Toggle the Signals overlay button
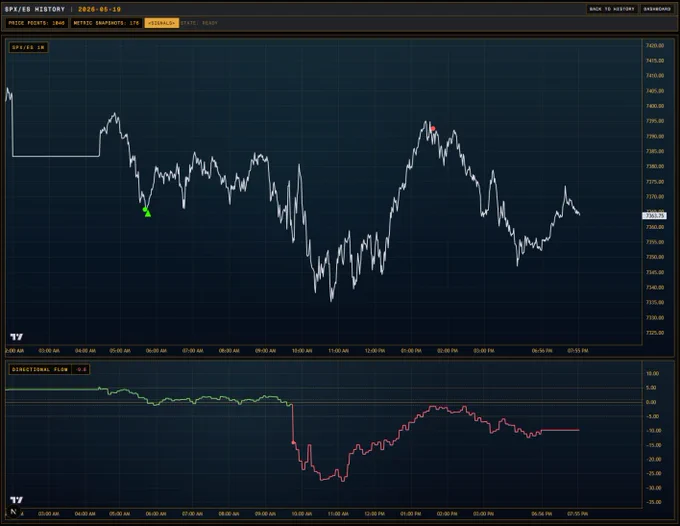 [x=161, y=23]
